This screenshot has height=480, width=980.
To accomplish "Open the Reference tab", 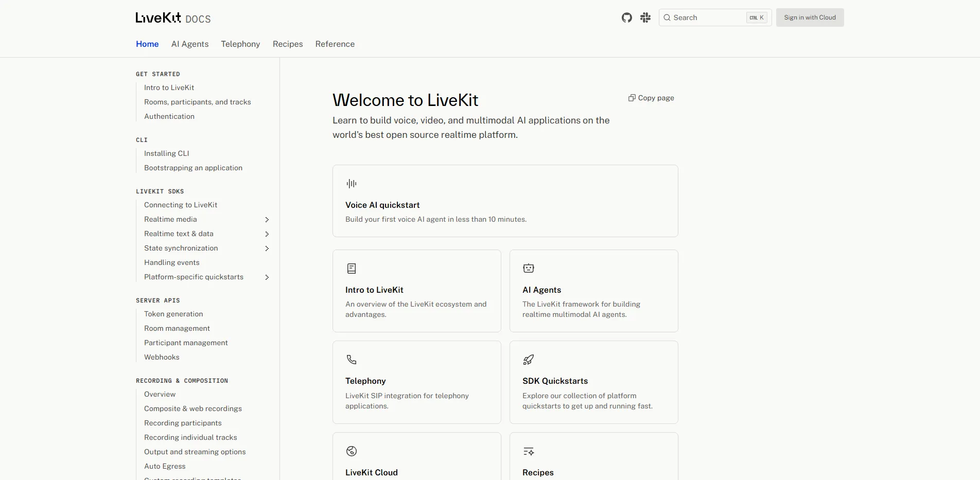I will [335, 44].
